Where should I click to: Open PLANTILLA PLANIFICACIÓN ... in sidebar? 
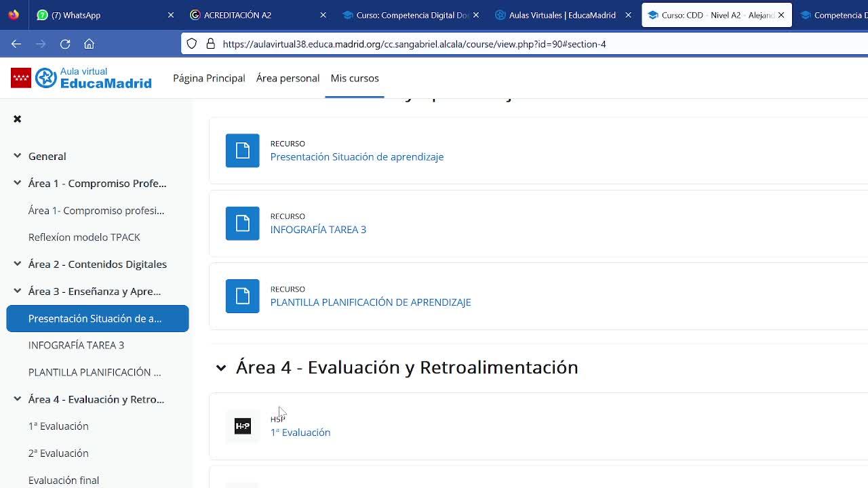tap(94, 372)
